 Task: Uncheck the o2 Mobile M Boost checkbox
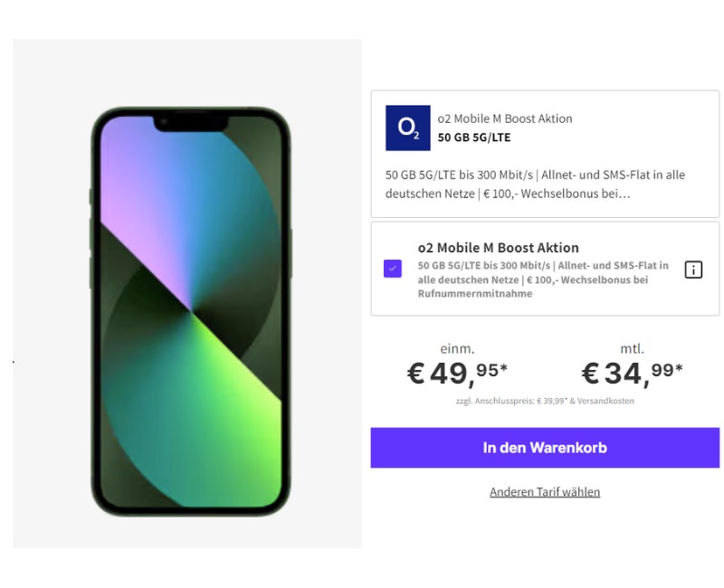pyautogui.click(x=393, y=269)
